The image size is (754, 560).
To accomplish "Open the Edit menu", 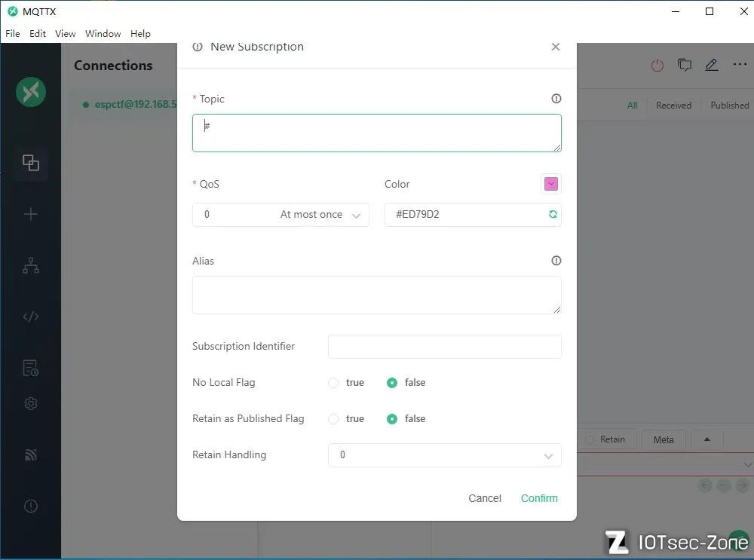I will [x=38, y=34].
